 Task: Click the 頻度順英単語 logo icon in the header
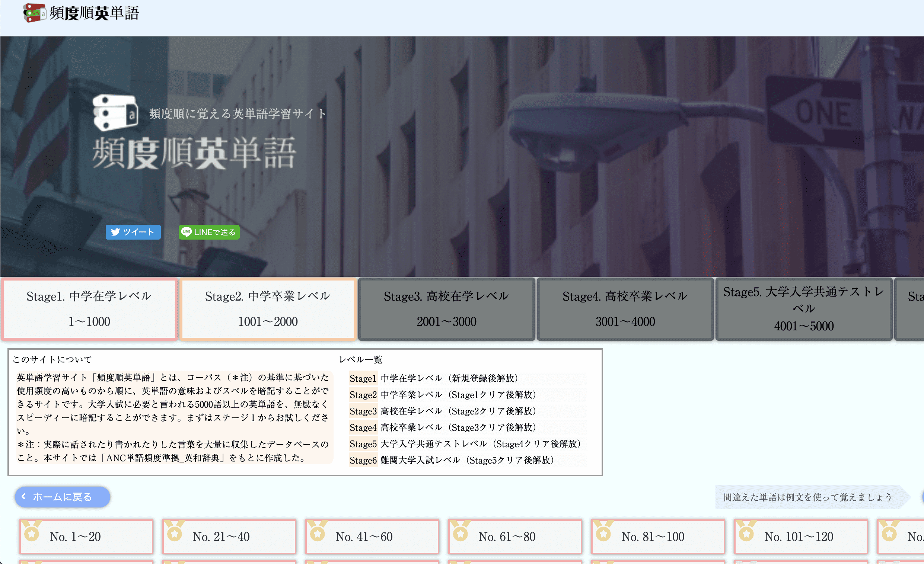pos(34,13)
